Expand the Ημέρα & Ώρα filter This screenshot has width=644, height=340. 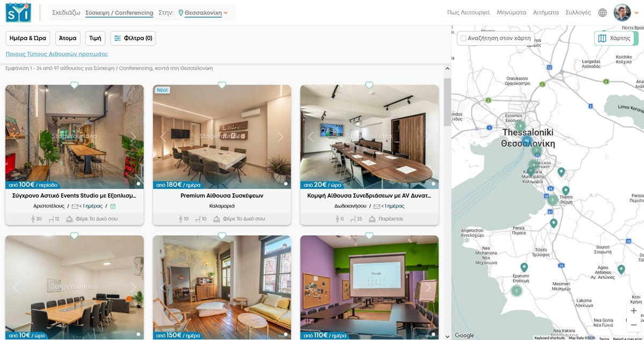(x=28, y=38)
